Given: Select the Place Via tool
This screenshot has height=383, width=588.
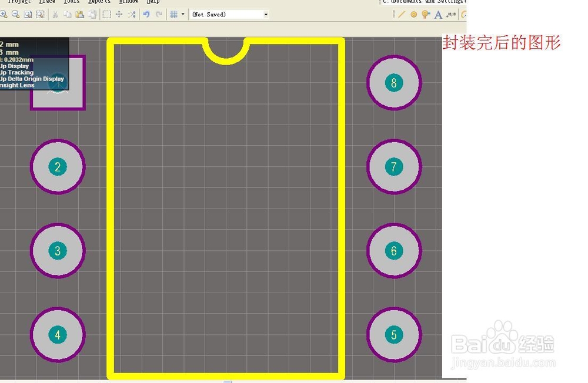Looking at the screenshot, I should coord(426,15).
